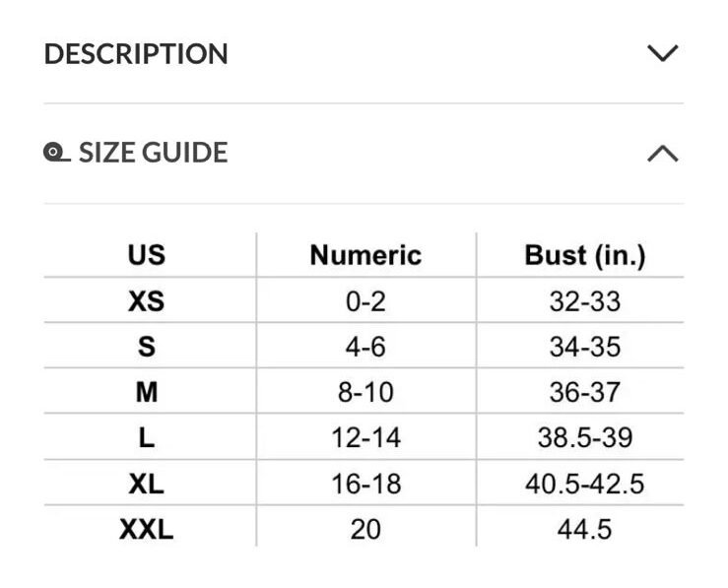Viewport: 728px width, 588px height.
Task: Select the Numeric column header
Action: (365, 256)
